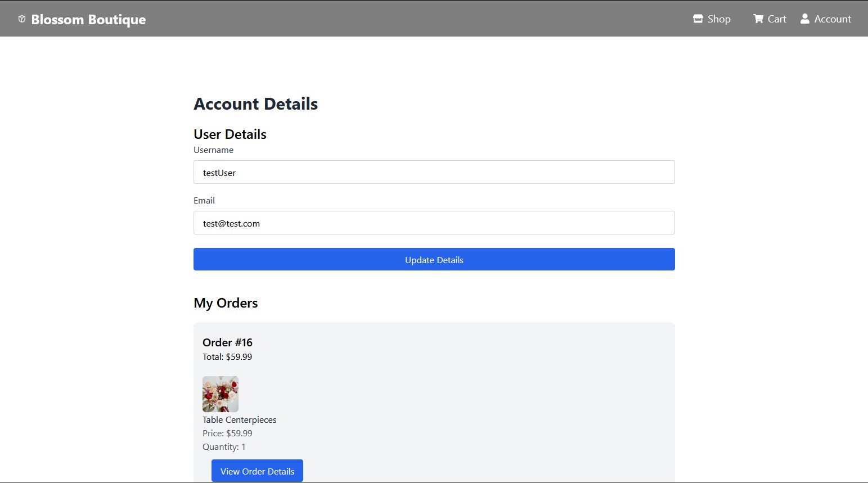
Task: Click the person icon beside Account
Action: [804, 19]
